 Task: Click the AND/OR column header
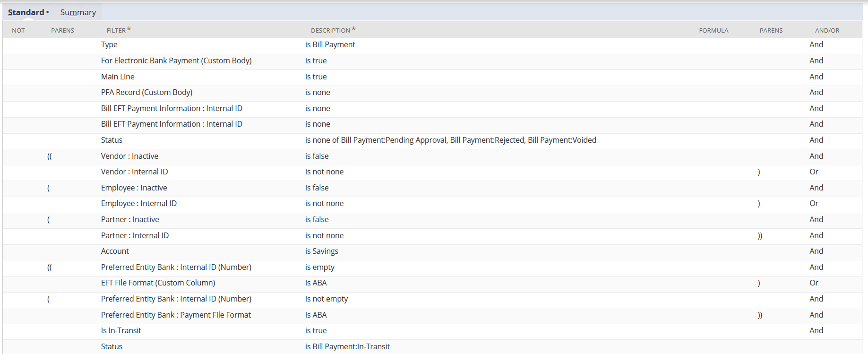(x=827, y=30)
